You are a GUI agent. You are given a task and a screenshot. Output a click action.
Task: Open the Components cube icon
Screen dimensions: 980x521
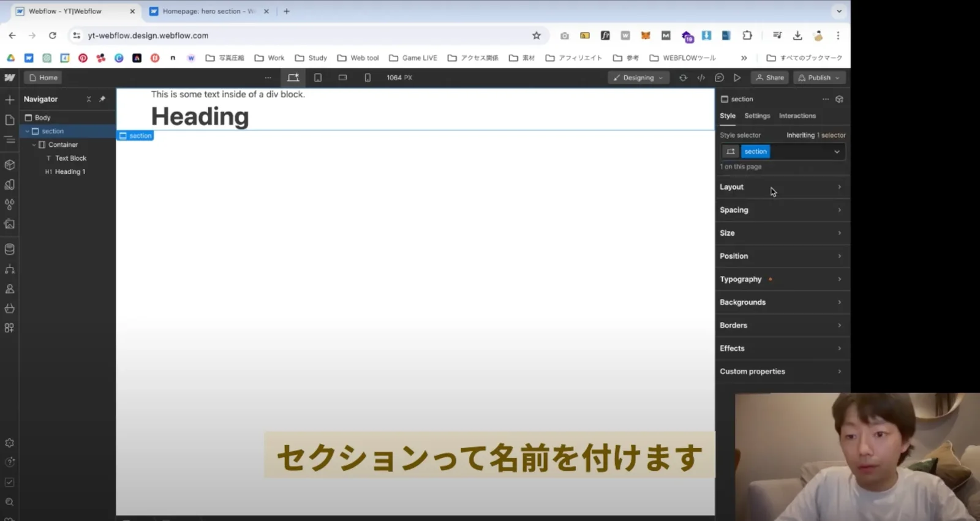(10, 165)
